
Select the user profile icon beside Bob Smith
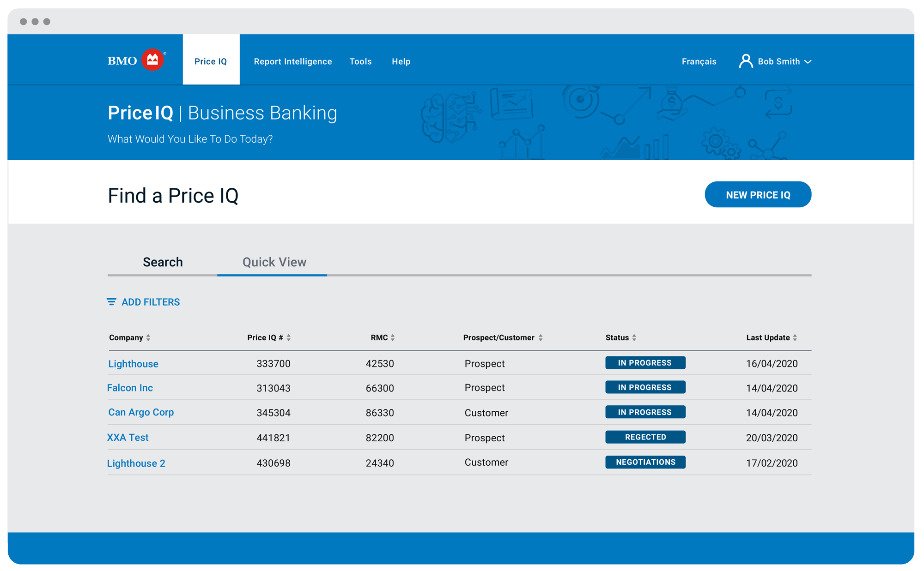pyautogui.click(x=746, y=60)
